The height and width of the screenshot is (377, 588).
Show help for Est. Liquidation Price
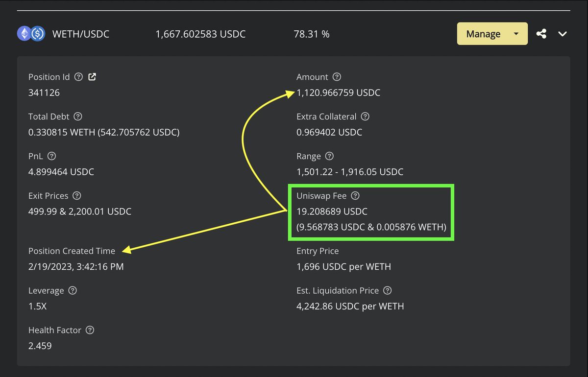click(x=387, y=290)
